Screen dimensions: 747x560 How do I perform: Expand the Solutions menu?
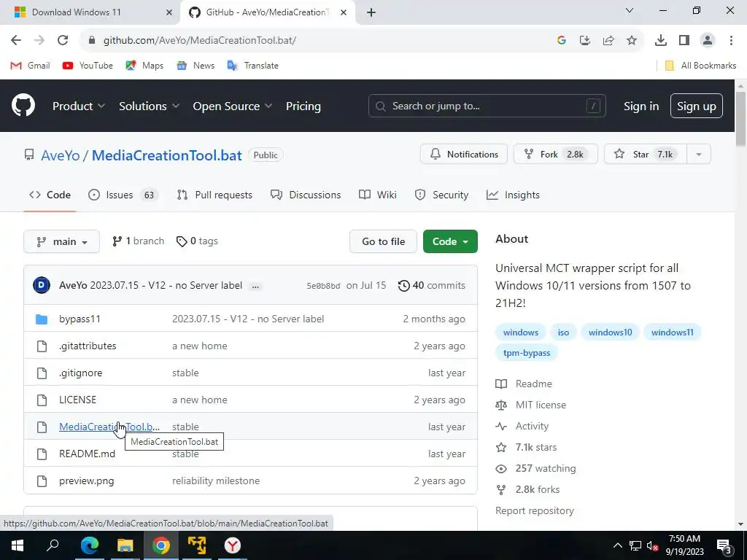(x=149, y=106)
